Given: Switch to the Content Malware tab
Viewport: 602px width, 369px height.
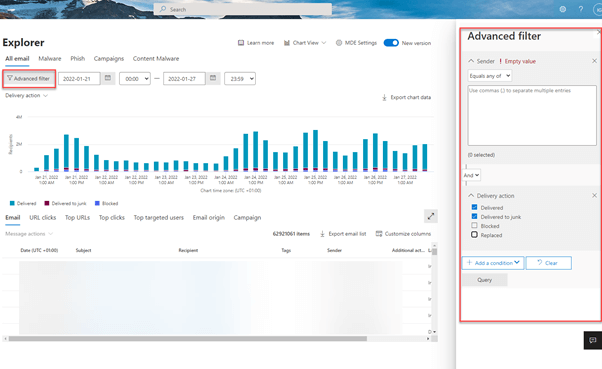Looking at the screenshot, I should [156, 59].
